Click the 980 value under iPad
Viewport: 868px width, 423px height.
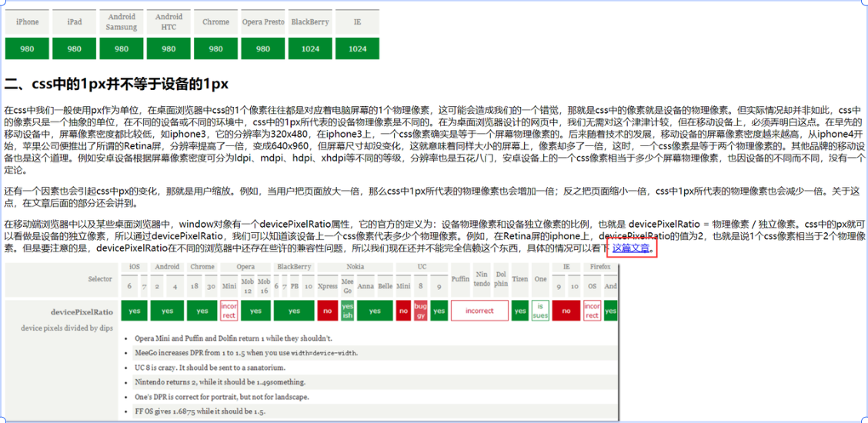(75, 48)
